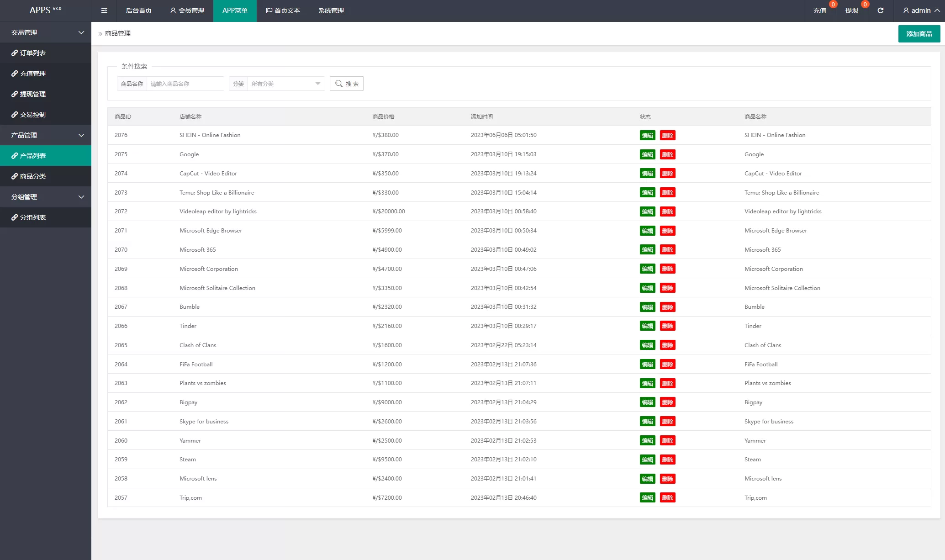This screenshot has width=945, height=560.
Task: Open 商品分类 sidebar entry
Action: [32, 176]
